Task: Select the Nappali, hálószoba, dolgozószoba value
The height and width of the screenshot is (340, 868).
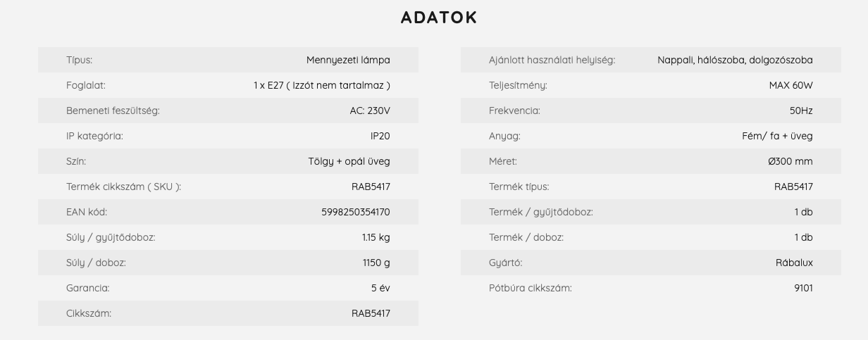Action: point(735,60)
